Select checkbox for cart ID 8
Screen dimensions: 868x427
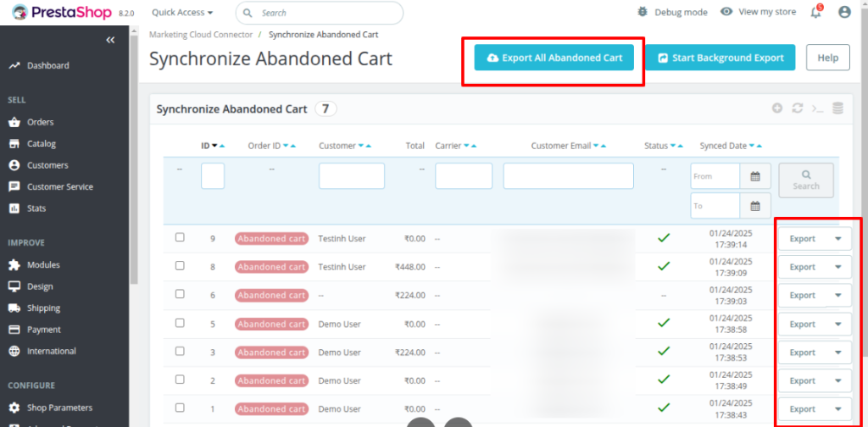(x=180, y=265)
